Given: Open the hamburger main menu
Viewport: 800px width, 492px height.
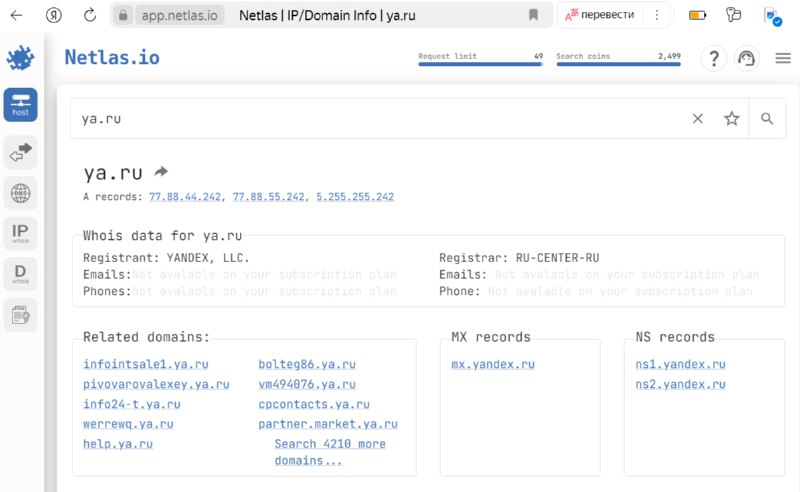Looking at the screenshot, I should [783, 58].
